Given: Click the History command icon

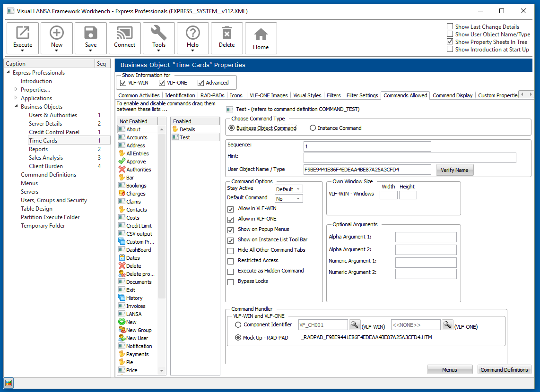Looking at the screenshot, I should 122,298.
